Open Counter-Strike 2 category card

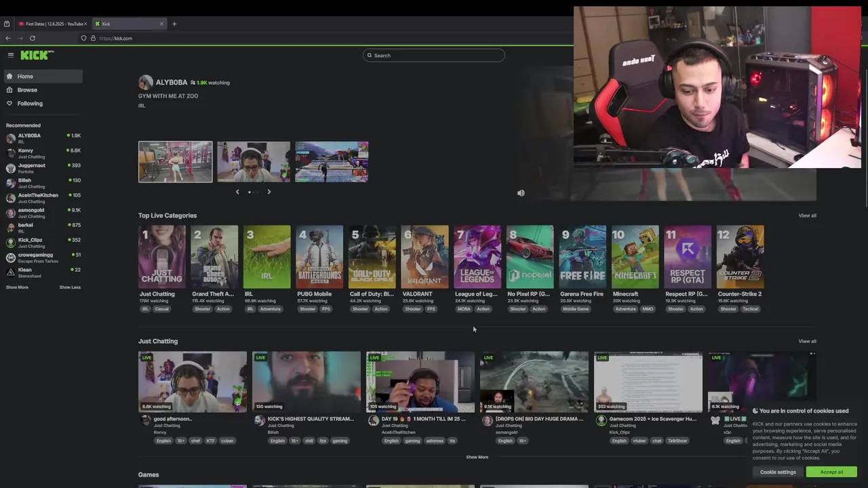pos(741,257)
